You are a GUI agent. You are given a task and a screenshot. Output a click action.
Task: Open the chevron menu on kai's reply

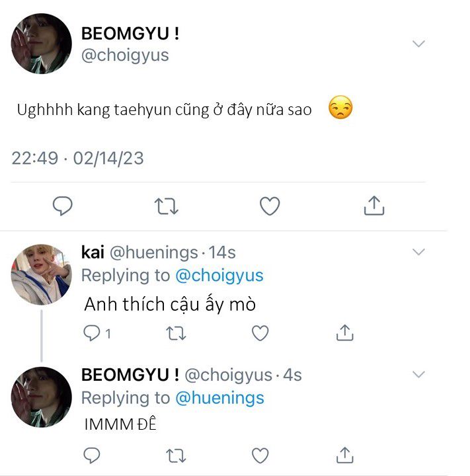418,252
